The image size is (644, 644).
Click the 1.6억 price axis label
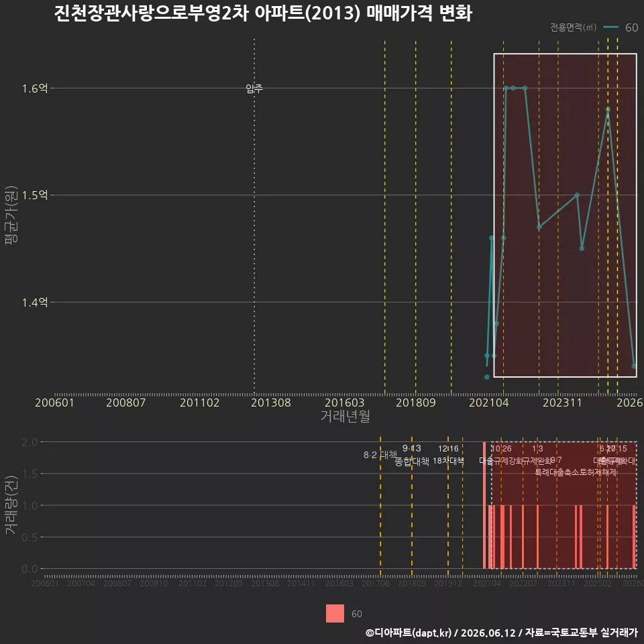(x=34, y=89)
